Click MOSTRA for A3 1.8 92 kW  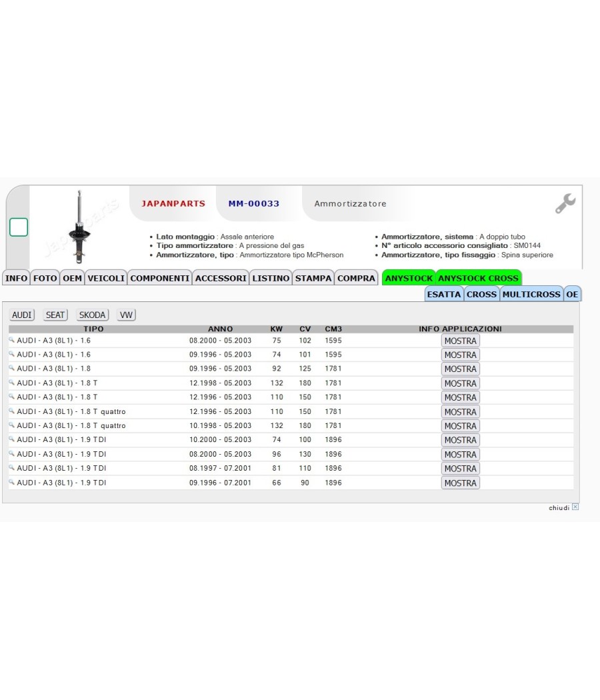click(x=460, y=369)
